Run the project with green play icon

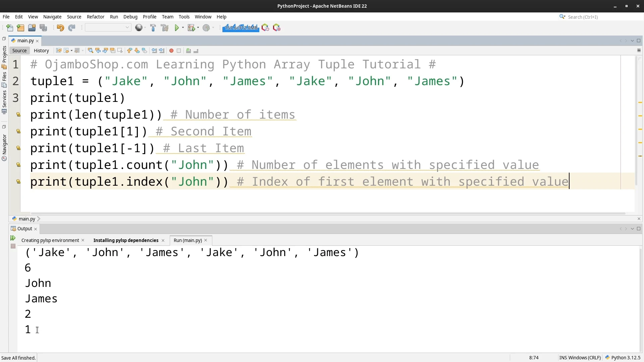[177, 28]
